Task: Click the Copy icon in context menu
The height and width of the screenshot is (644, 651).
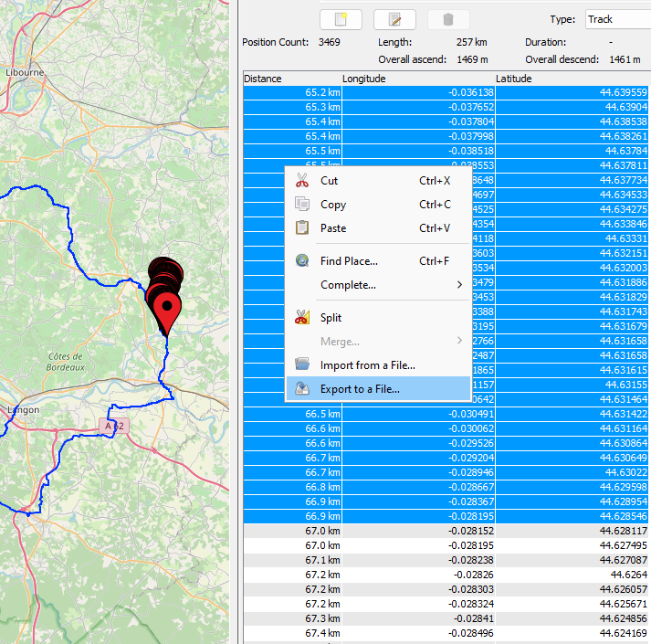Action: coord(302,205)
